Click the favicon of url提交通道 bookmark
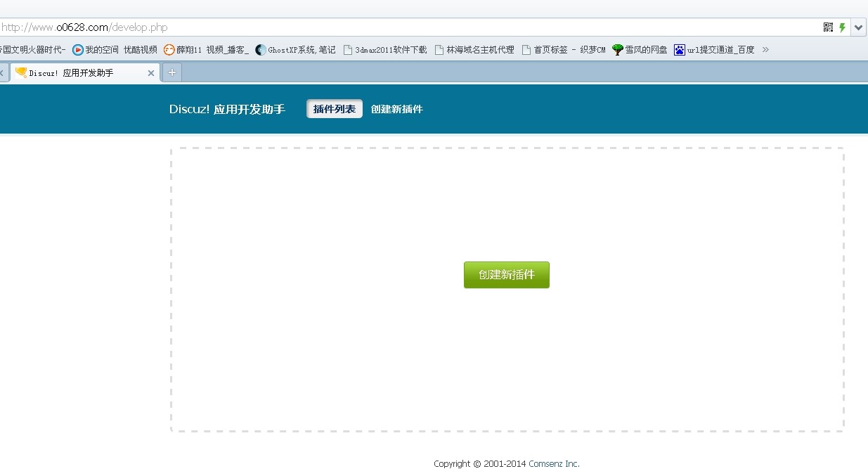The width and height of the screenshot is (868, 476). point(679,49)
